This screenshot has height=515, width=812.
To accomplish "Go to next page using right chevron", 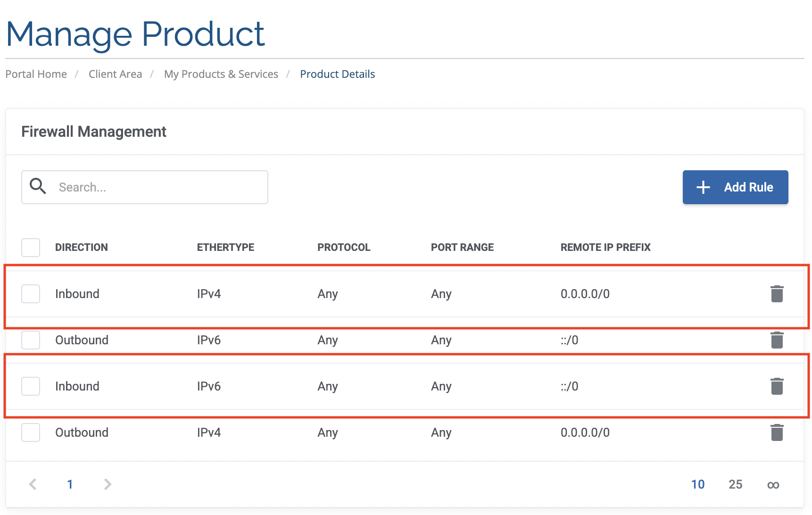I will coord(108,484).
